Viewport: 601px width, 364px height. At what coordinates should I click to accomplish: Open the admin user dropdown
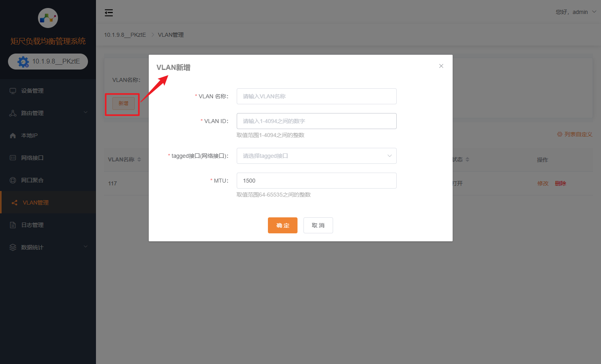click(x=576, y=12)
